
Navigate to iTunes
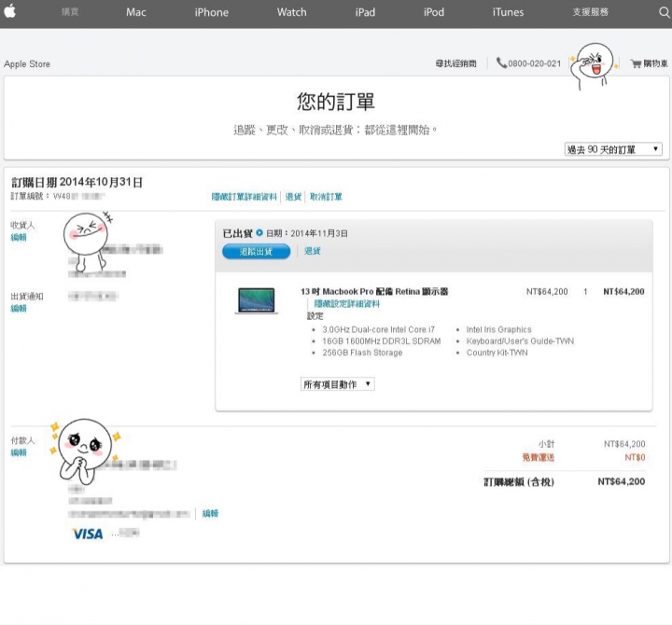coord(508,12)
